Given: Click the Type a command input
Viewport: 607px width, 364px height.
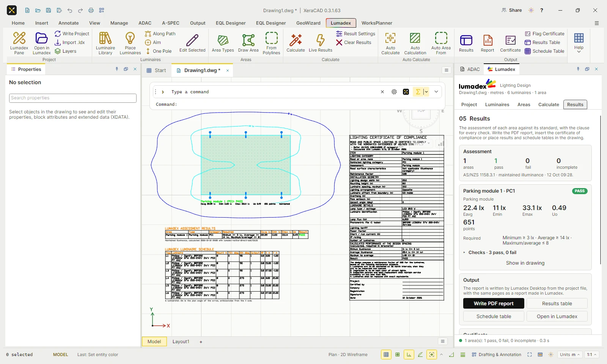Looking at the screenshot, I should [x=273, y=92].
